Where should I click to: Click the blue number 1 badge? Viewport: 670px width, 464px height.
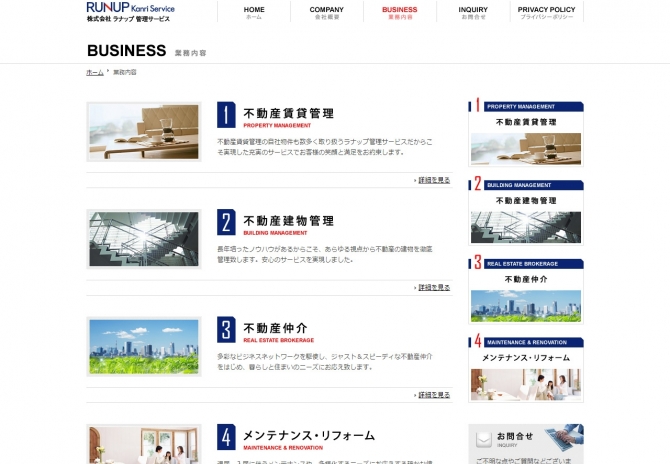pyautogui.click(x=226, y=115)
